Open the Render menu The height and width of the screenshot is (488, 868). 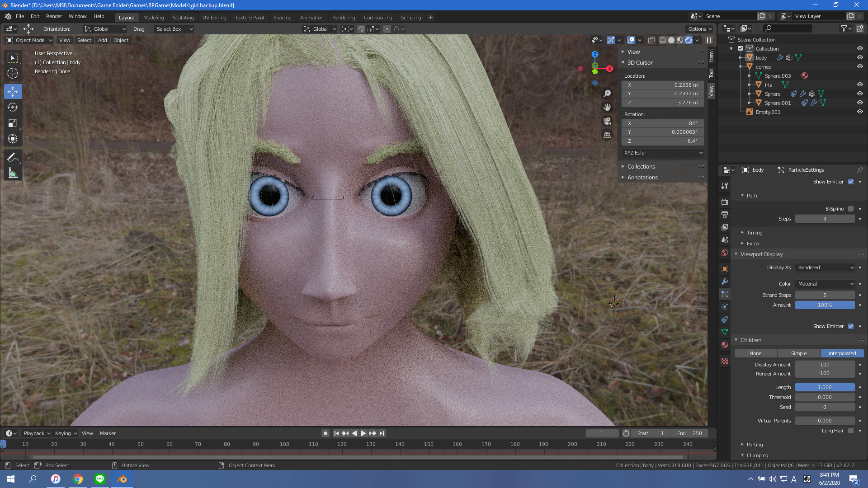pyautogui.click(x=54, y=16)
